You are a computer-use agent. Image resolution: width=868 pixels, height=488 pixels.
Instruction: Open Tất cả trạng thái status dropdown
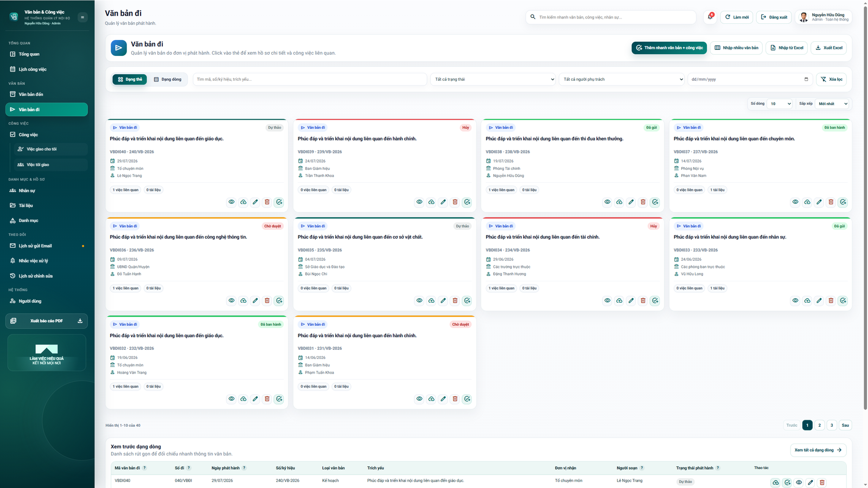pos(493,79)
